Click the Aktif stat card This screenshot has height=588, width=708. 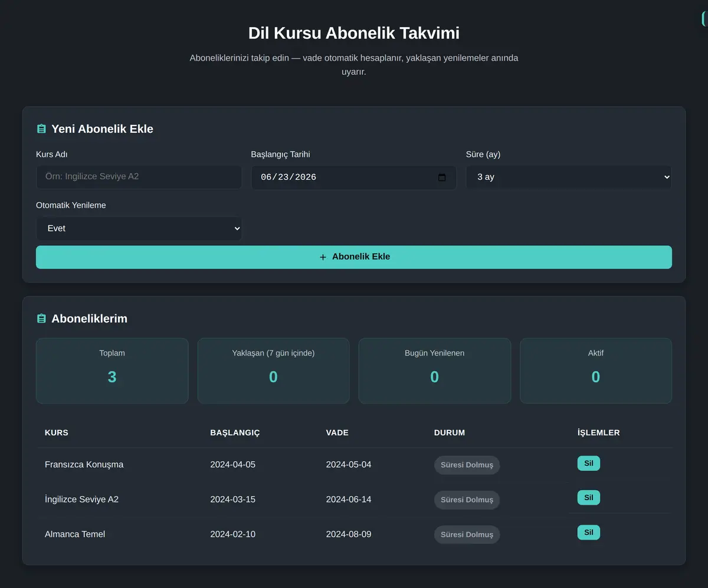[x=596, y=371]
